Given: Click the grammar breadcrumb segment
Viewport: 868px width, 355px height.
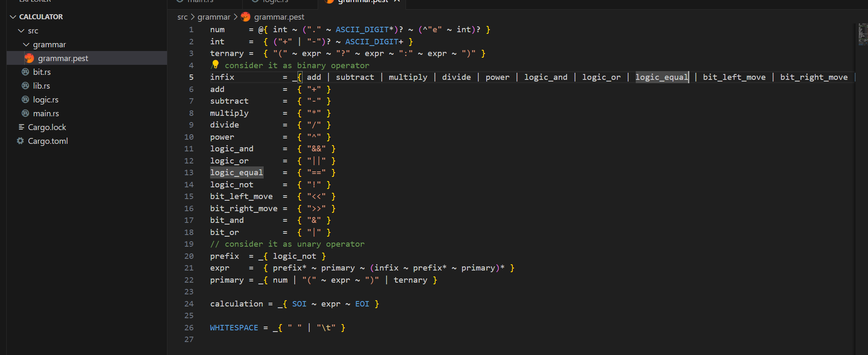Looking at the screenshot, I should click(x=214, y=17).
